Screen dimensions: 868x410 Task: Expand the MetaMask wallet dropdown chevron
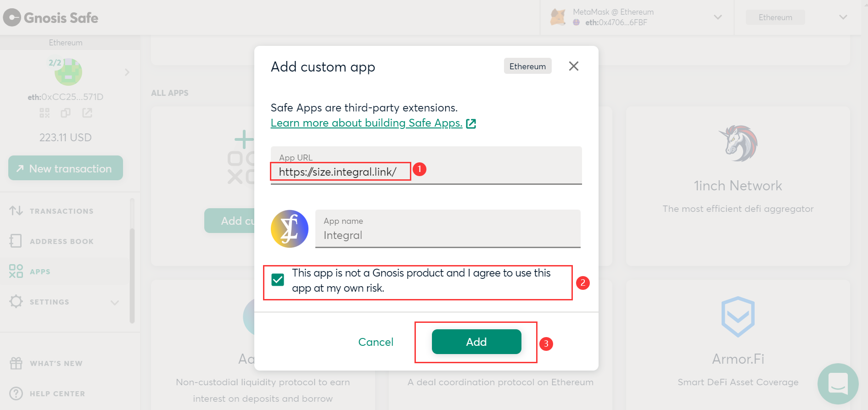pos(718,17)
